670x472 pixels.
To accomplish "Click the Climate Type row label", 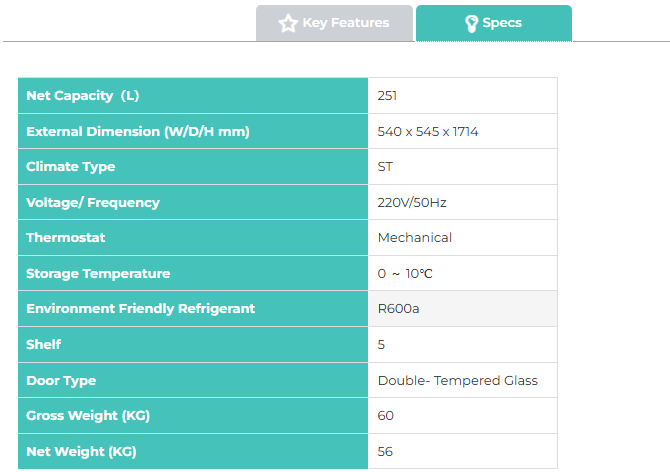I will (x=71, y=167).
